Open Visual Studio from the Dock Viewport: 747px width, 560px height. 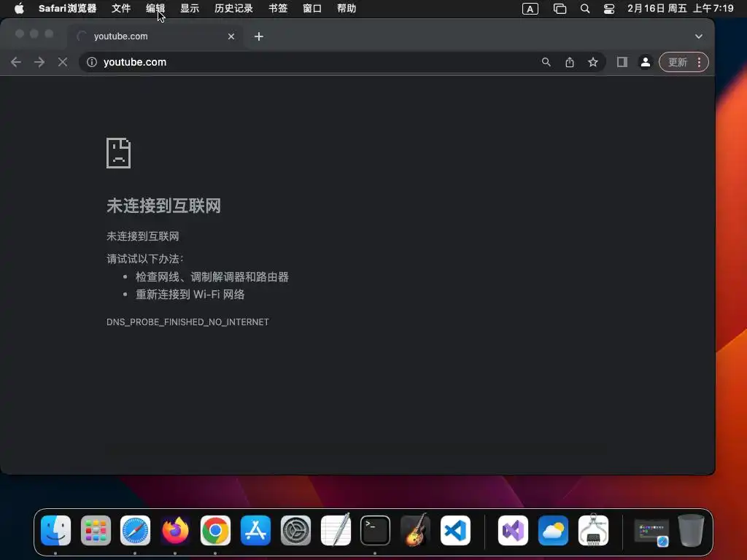[x=513, y=531]
